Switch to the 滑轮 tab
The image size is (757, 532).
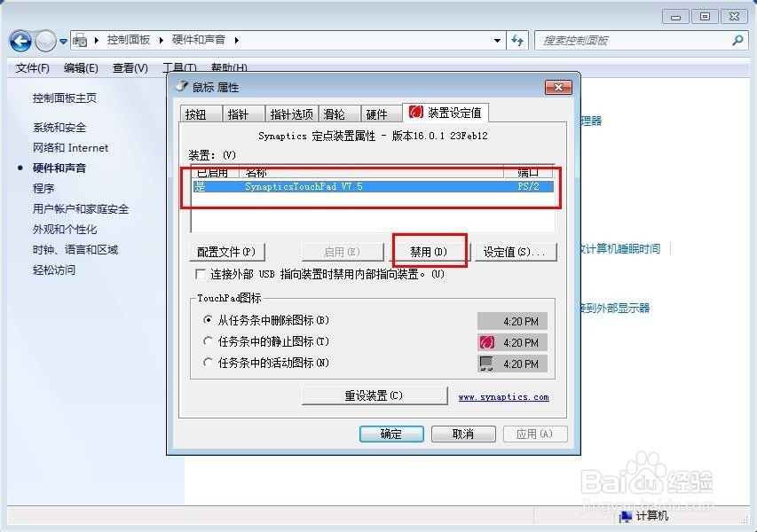tap(339, 113)
